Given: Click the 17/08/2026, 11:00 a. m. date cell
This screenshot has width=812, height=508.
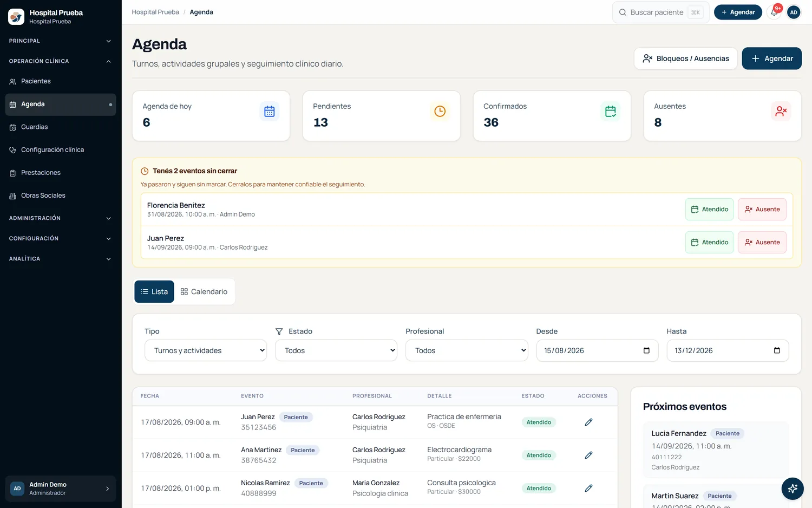Looking at the screenshot, I should (x=181, y=455).
